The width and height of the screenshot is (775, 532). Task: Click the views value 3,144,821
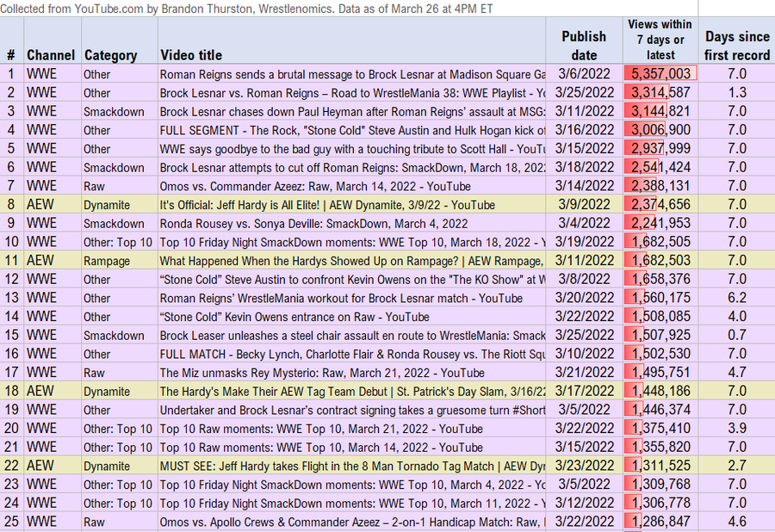coord(660,112)
